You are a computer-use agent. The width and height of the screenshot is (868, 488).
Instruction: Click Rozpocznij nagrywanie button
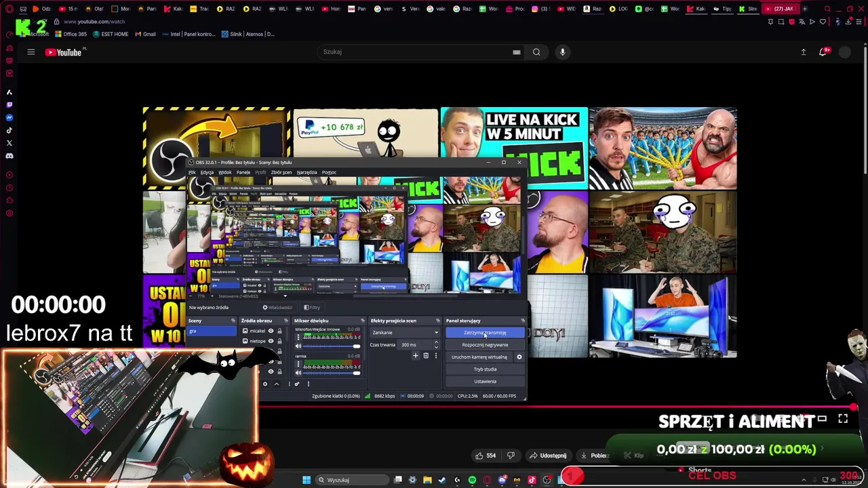[x=485, y=345]
